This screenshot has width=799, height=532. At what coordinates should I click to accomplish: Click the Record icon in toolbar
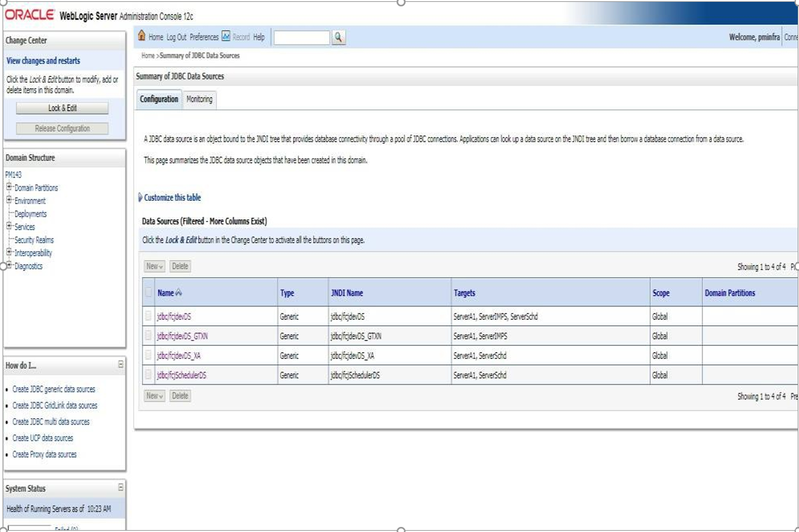pyautogui.click(x=226, y=37)
